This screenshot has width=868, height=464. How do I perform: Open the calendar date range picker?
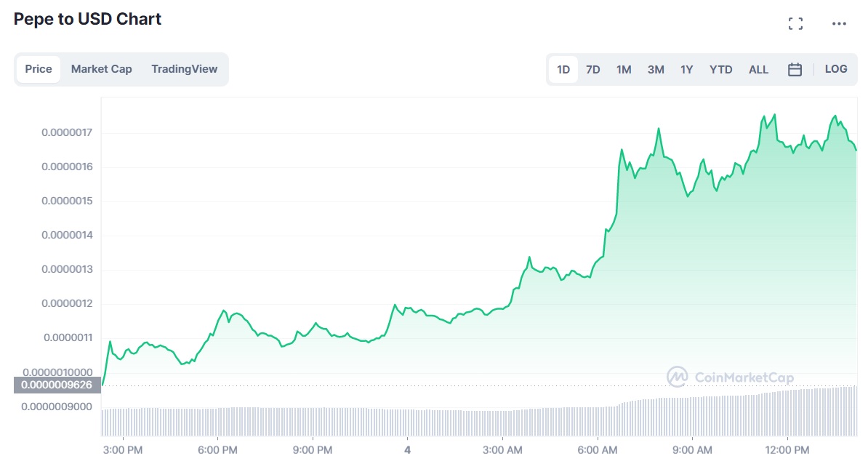(x=795, y=70)
